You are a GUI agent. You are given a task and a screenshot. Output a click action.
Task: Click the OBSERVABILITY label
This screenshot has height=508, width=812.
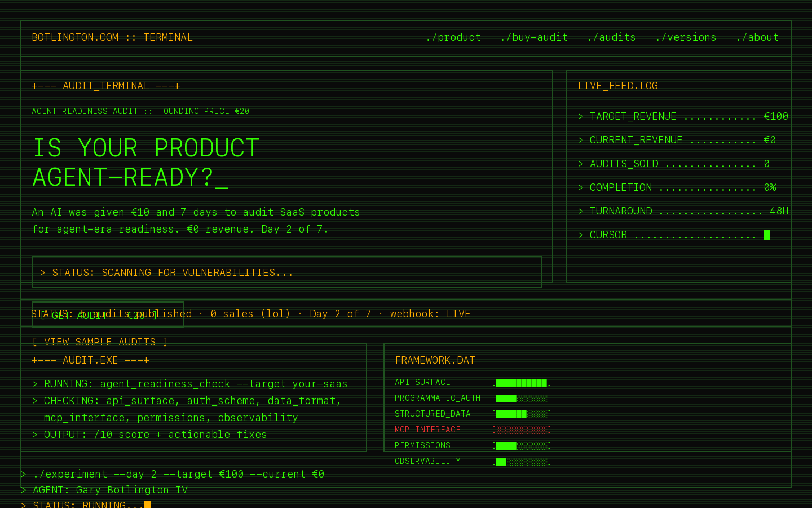(x=427, y=461)
